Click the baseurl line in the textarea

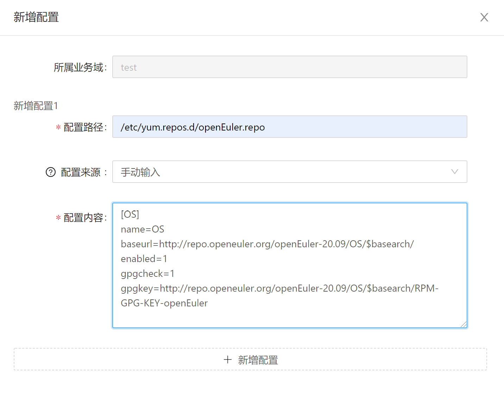pos(267,244)
